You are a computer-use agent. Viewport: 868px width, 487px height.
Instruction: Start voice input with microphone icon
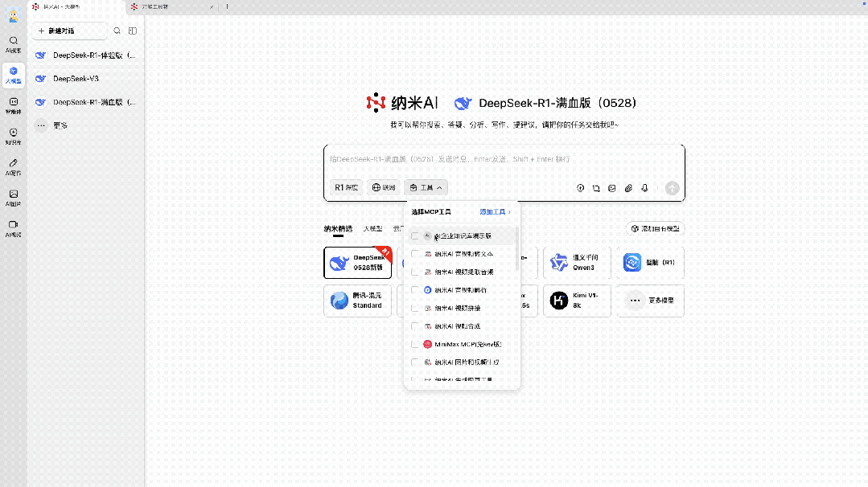(x=644, y=188)
